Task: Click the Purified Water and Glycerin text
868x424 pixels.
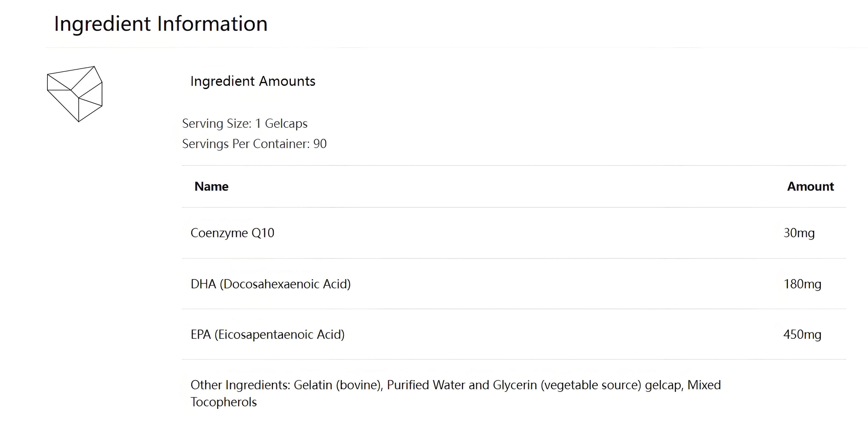Action: 462,385
